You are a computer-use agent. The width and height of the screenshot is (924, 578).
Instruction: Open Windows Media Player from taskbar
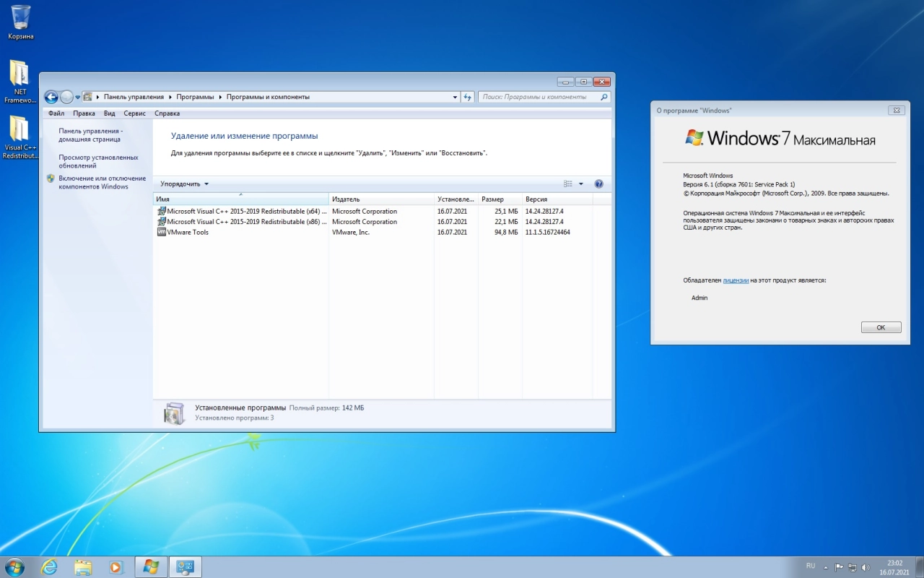pos(116,567)
